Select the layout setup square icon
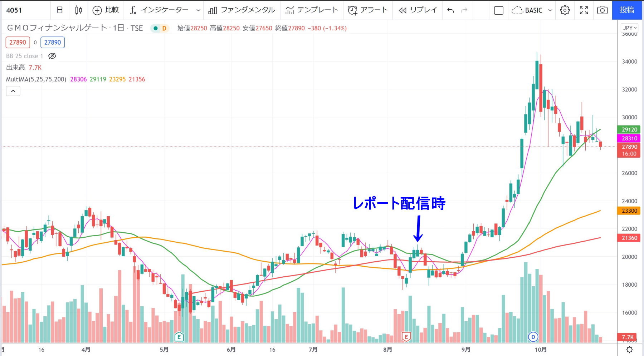The width and height of the screenshot is (644, 356). coord(498,10)
